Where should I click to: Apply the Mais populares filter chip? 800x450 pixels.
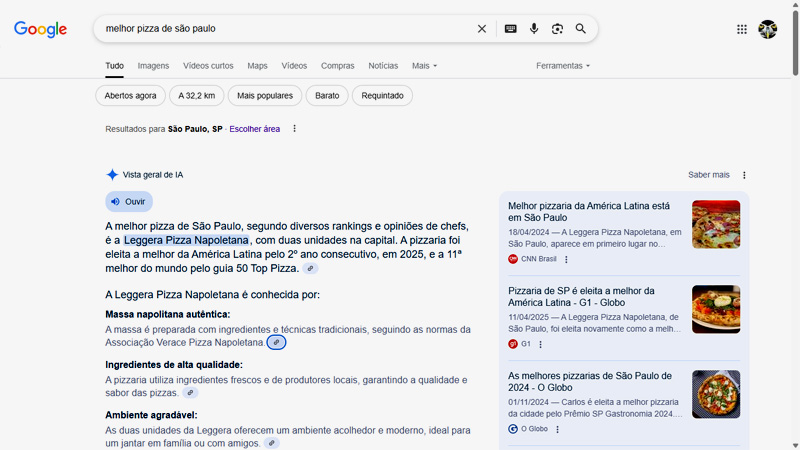tap(265, 95)
